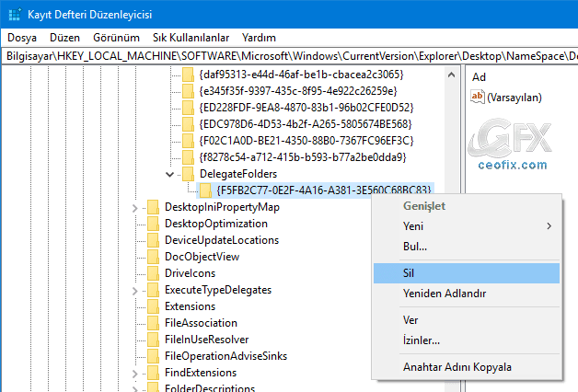Image resolution: width=578 pixels, height=392 pixels.
Task: Choose Anahtar Adını Kopyala
Action: click(x=467, y=367)
